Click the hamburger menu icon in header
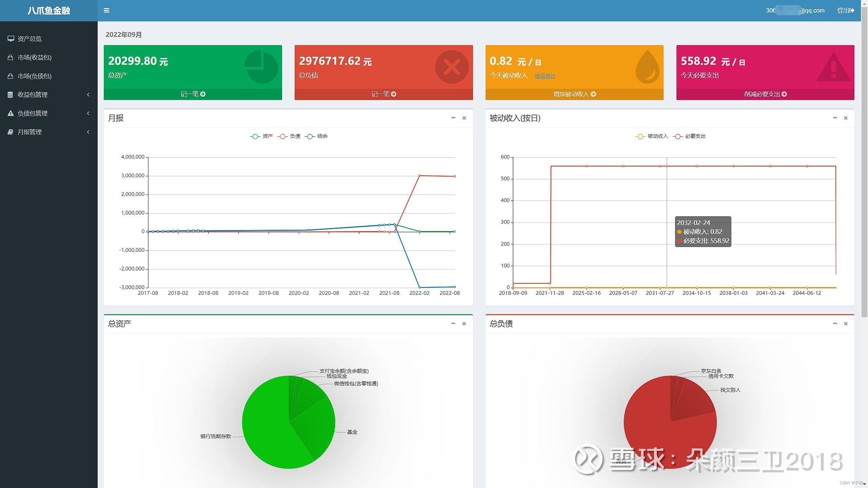This screenshot has width=868, height=488. 106,11
